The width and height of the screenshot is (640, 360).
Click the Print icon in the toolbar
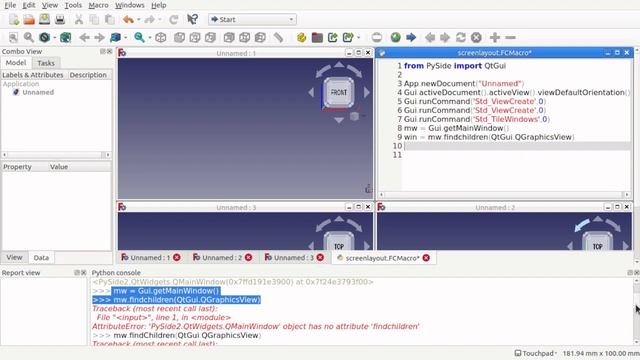coord(60,19)
